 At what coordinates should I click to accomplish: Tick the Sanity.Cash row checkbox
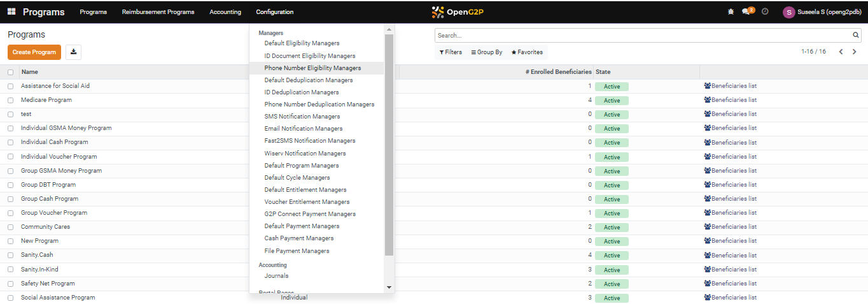(10, 255)
